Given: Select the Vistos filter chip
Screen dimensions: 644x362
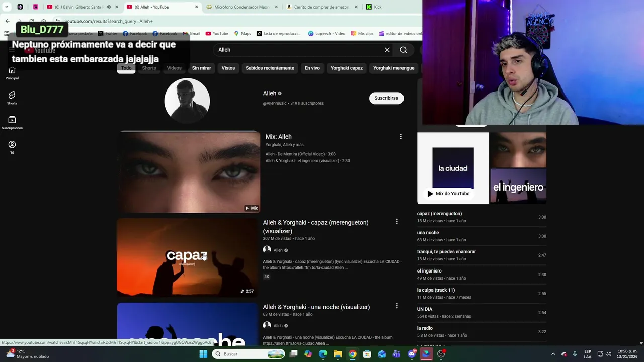Looking at the screenshot, I should [x=228, y=68].
